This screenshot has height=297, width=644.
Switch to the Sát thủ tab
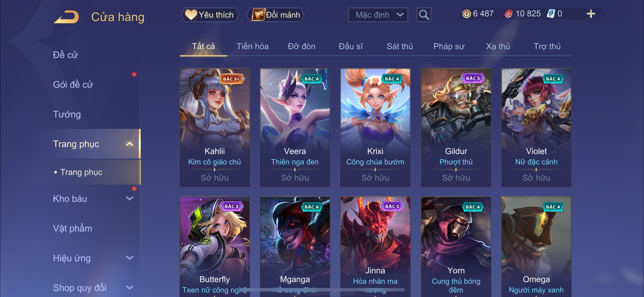point(399,47)
